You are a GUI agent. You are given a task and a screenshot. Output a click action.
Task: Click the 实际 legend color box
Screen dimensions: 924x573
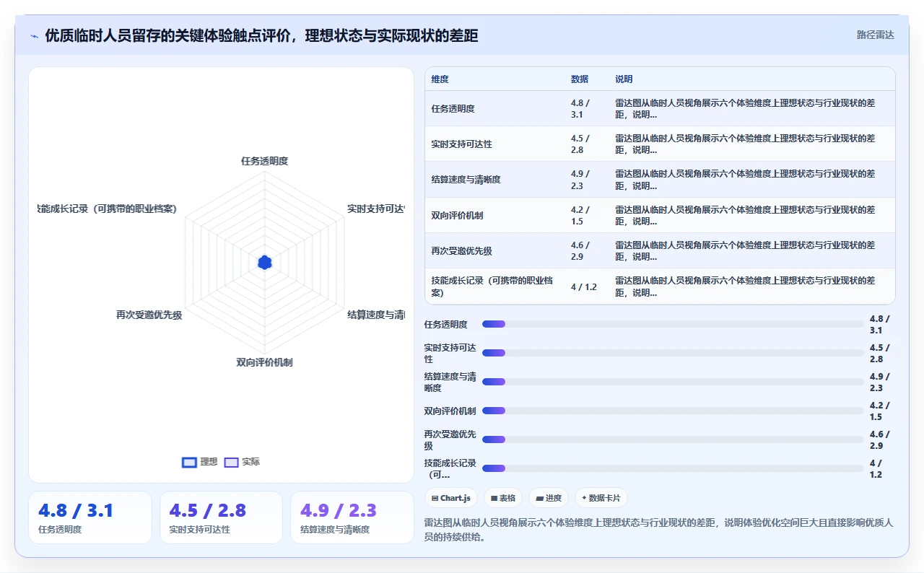231,463
